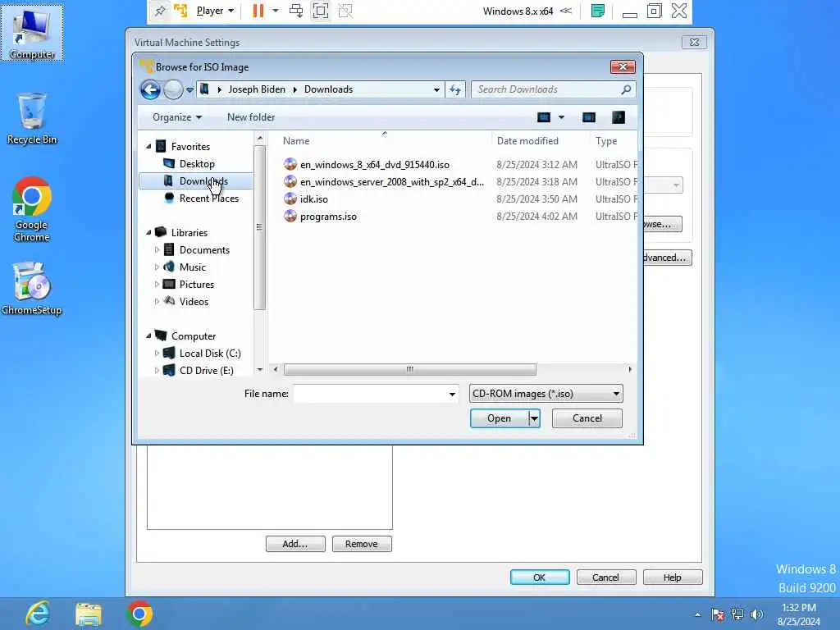Expand the Open button's split arrow
840x630 pixels.
(534, 418)
